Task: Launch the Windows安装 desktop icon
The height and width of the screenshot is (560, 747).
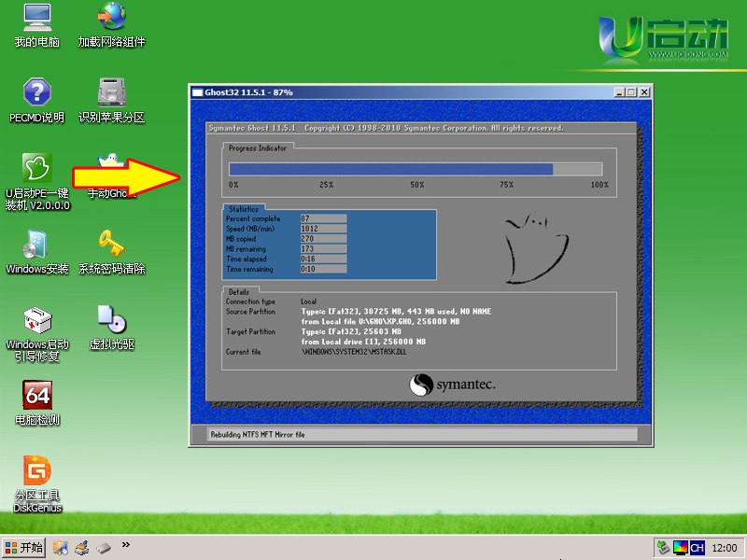Action: [x=37, y=252]
